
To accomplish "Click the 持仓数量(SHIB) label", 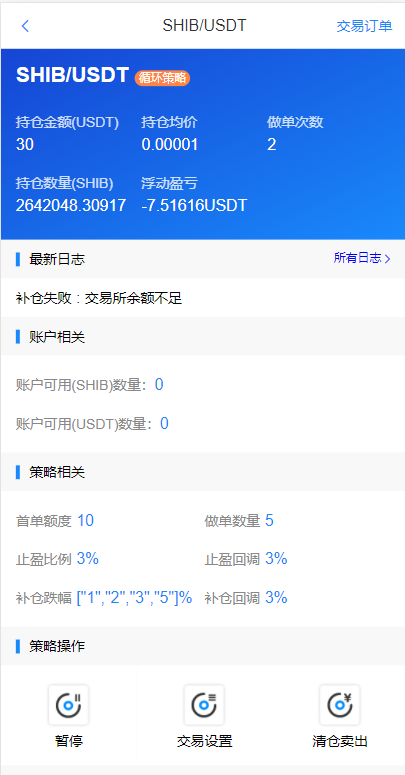I will point(65,183).
